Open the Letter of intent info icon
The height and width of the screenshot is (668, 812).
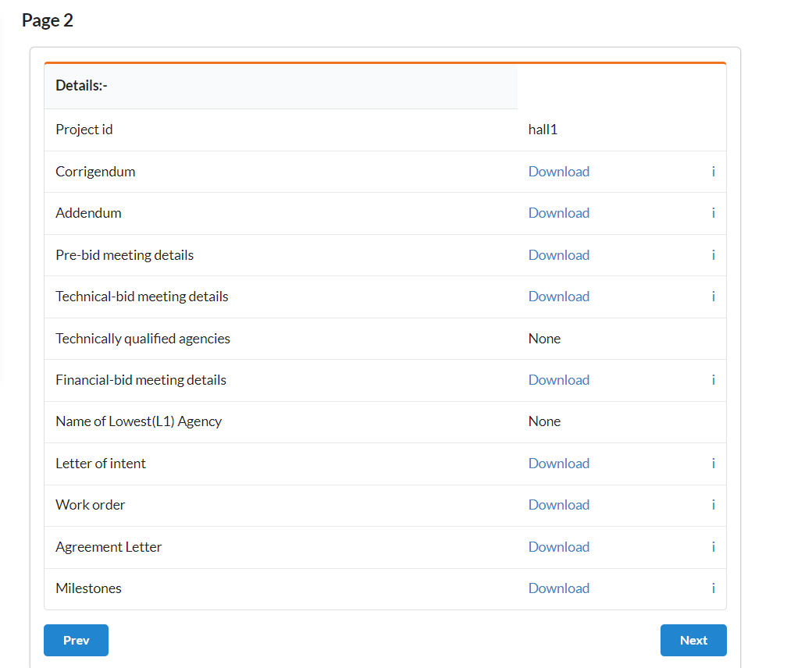[x=713, y=464]
